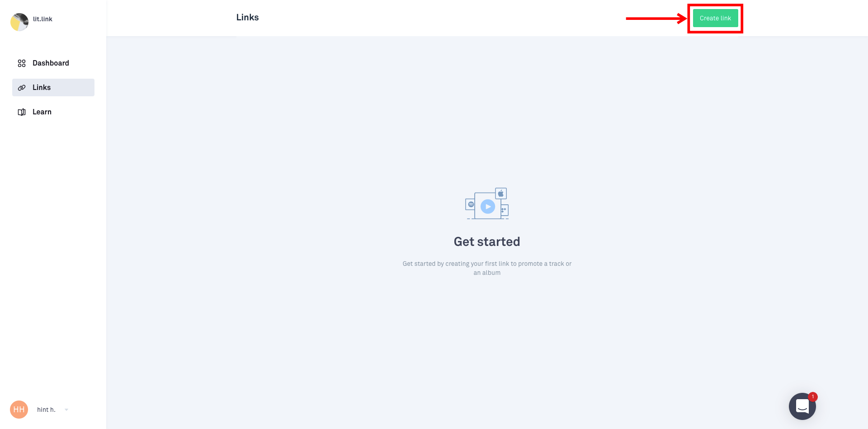Image resolution: width=868 pixels, height=429 pixels.
Task: Expand the user account dropdown arrow
Action: 66,410
